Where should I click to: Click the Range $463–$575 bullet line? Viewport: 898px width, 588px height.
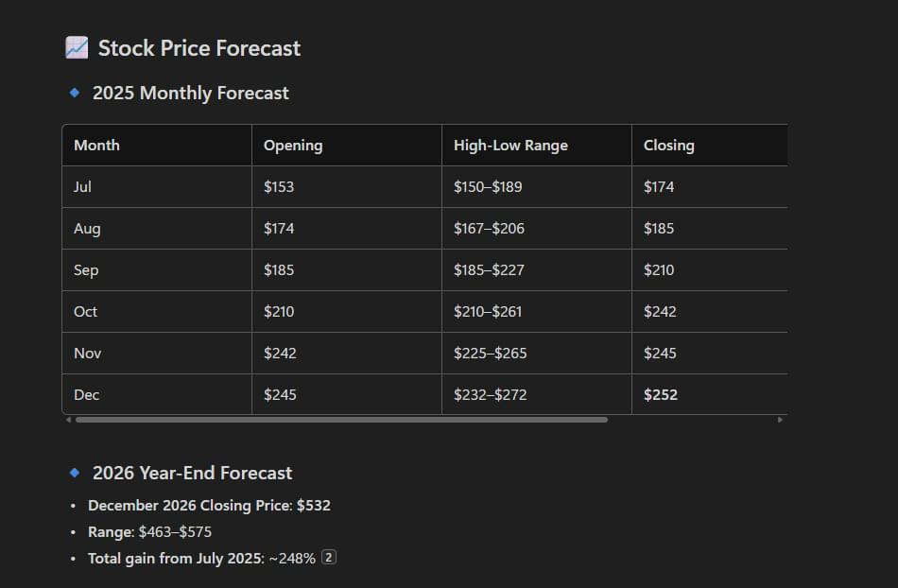(149, 532)
